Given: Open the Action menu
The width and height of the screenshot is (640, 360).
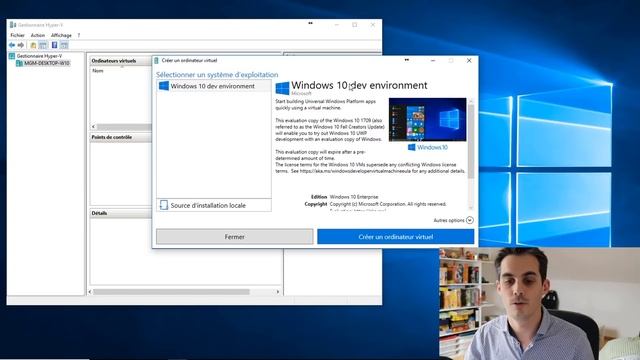Looking at the screenshot, I should [38, 36].
